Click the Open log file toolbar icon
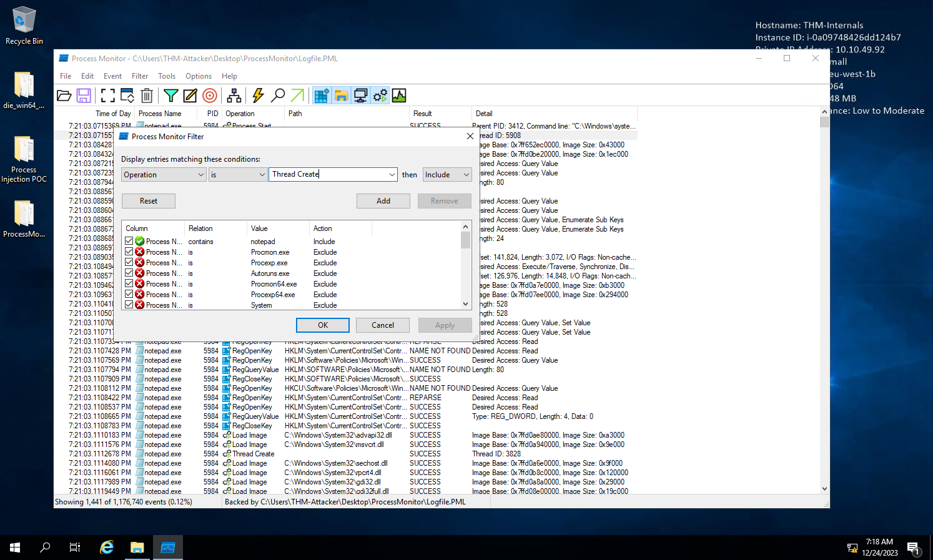933x560 pixels. pyautogui.click(x=64, y=96)
